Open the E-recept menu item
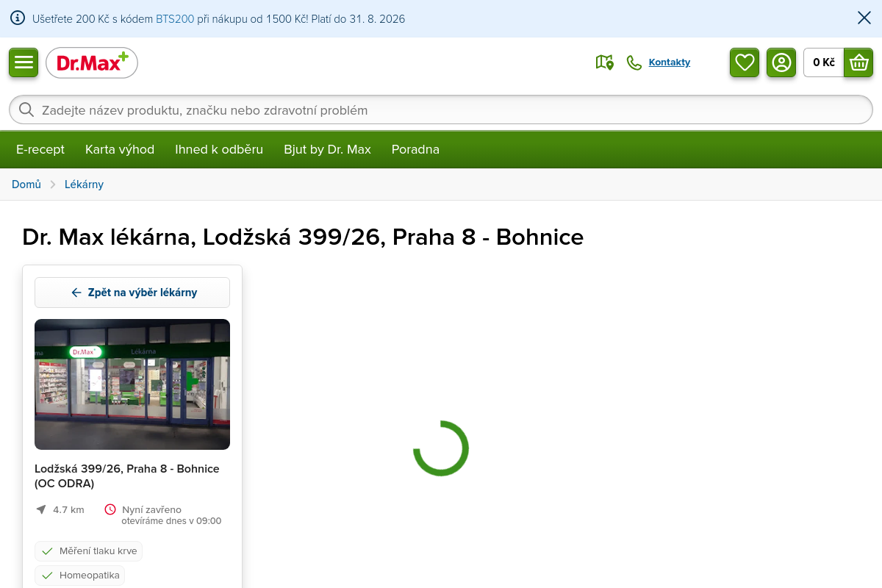Screen dimensions: 882x588 click(x=40, y=150)
